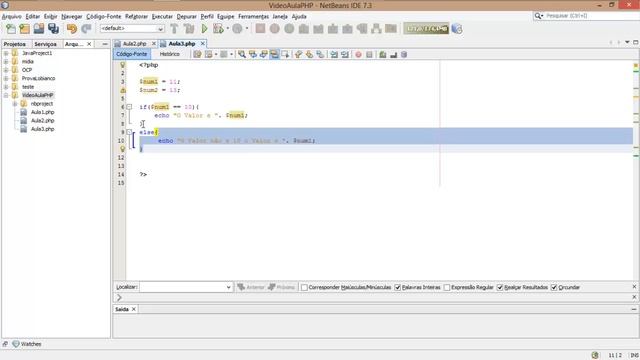Viewport: 640px width, 360px height.
Task: Click the Código-Fonte view button
Action: [x=131, y=54]
